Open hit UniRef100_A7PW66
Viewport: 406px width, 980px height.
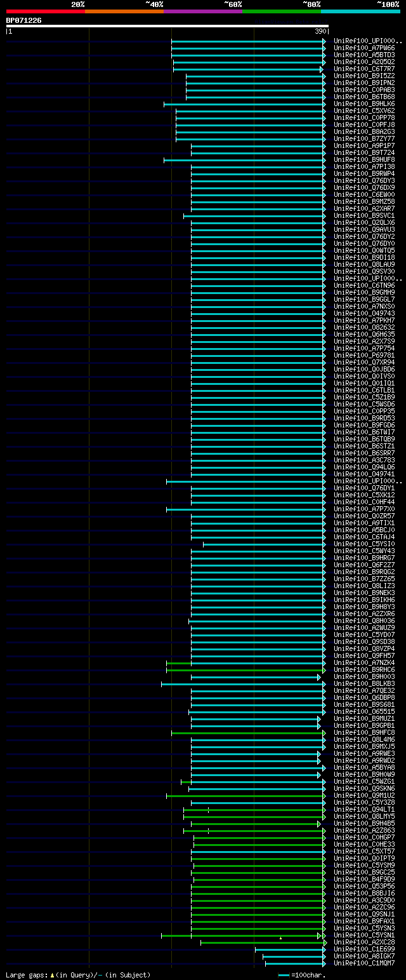[364, 48]
